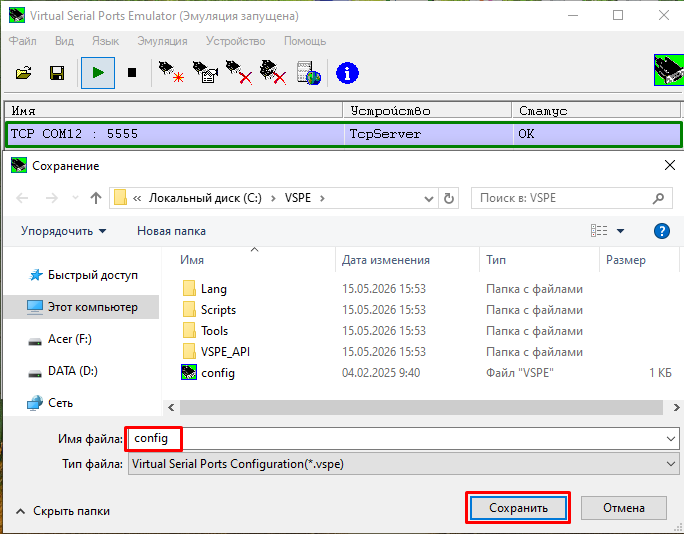Expand chevron after VSPE in address bar
Image resolution: width=684 pixels, height=534 pixels.
click(x=322, y=199)
